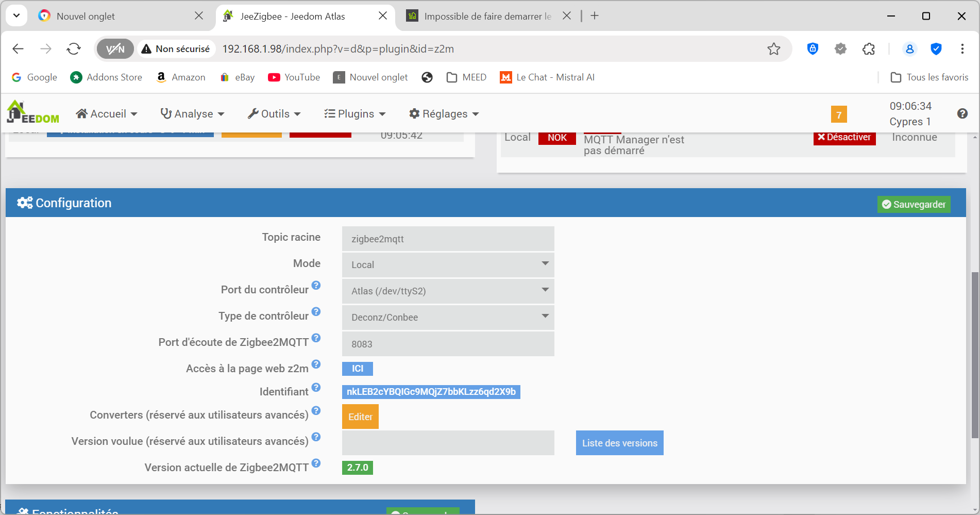Open the orange notification counter showing 7
The height and width of the screenshot is (515, 980).
[839, 114]
